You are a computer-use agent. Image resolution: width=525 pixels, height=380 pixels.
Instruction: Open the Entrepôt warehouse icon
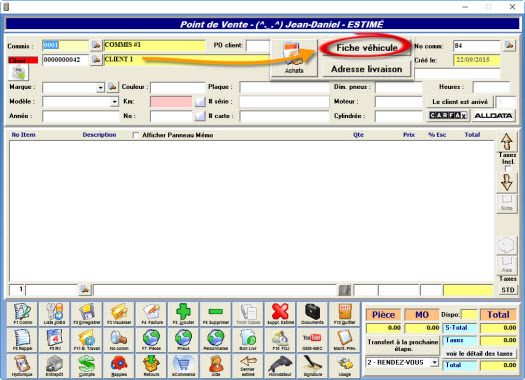pyautogui.click(x=54, y=366)
